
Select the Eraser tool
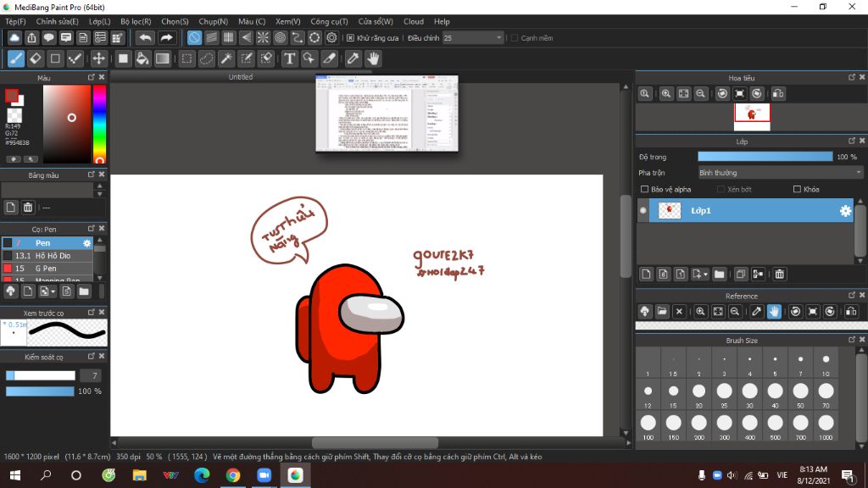[x=36, y=58]
